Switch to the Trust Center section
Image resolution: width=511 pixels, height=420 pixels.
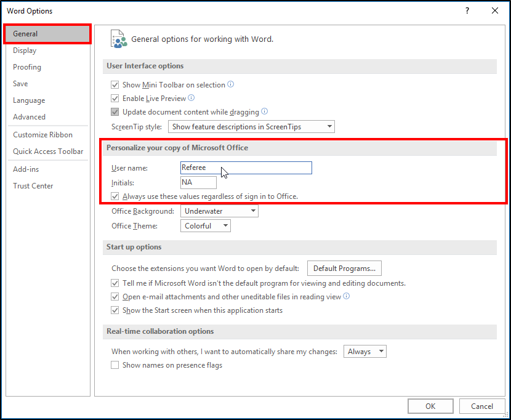coord(33,185)
